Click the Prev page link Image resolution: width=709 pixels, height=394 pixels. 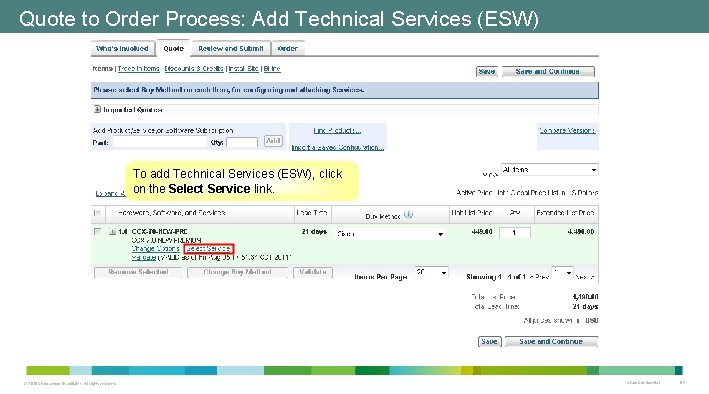pos(540,276)
